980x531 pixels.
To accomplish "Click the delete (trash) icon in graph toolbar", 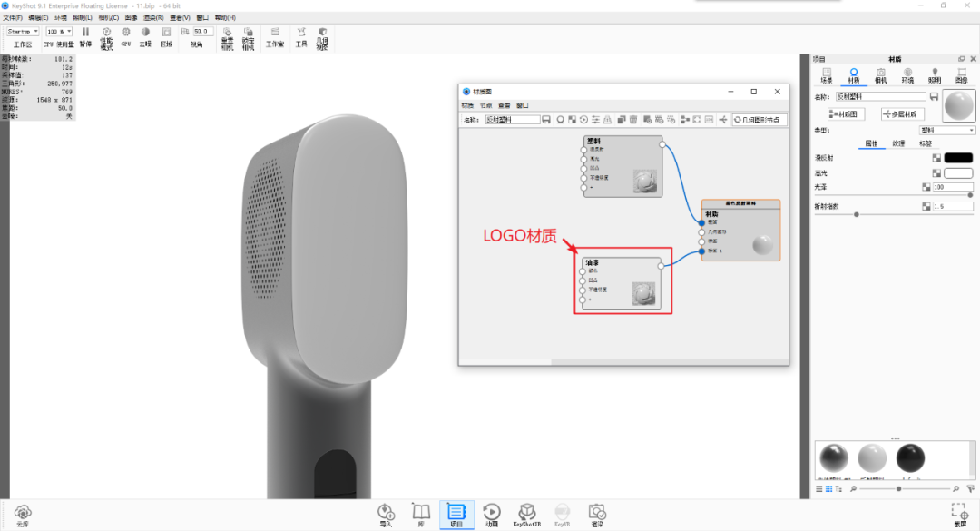I will [633, 120].
